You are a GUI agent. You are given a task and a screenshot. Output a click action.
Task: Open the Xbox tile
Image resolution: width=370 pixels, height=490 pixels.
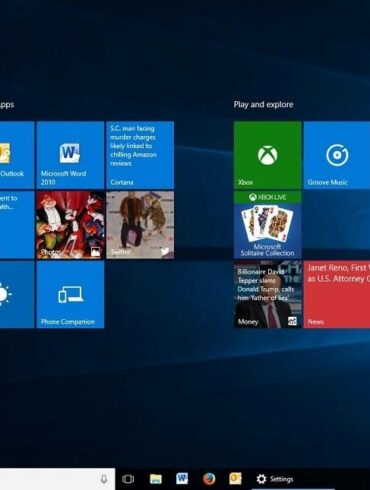(x=268, y=155)
